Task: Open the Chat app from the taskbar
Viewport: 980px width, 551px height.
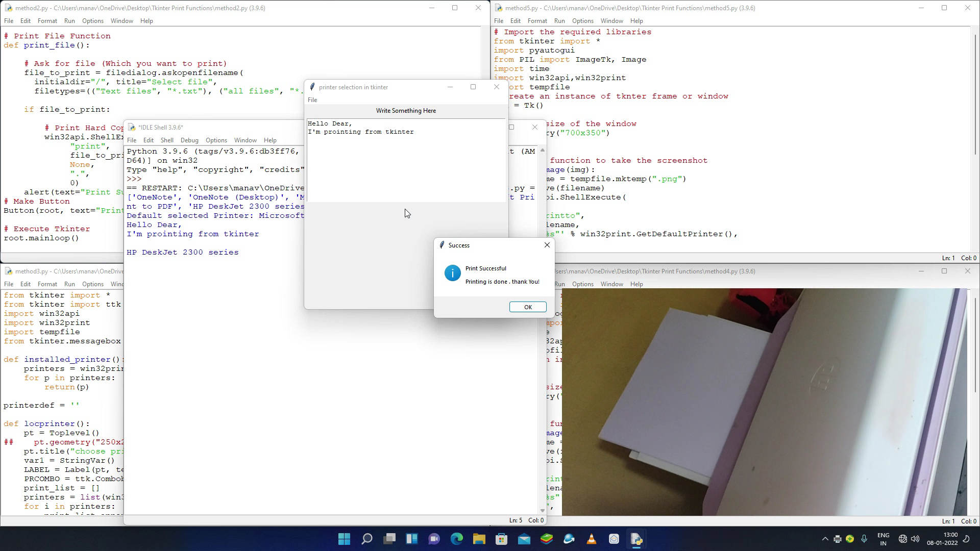Action: 433,539
